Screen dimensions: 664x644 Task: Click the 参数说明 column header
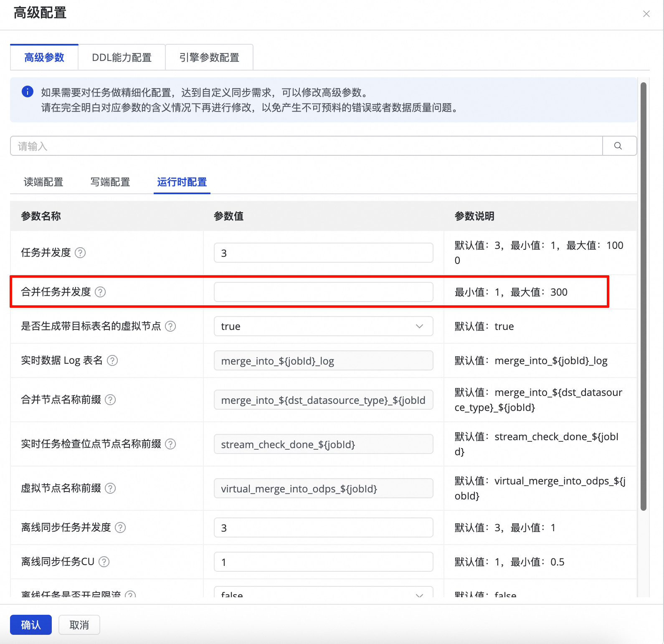(474, 216)
